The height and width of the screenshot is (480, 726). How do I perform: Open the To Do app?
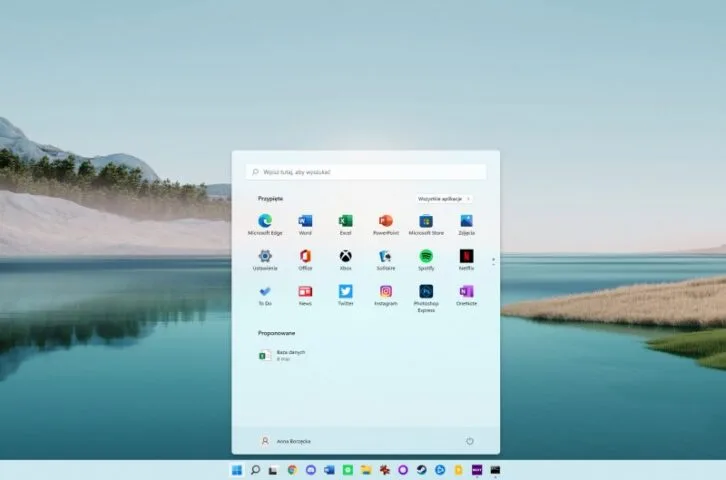tap(265, 295)
